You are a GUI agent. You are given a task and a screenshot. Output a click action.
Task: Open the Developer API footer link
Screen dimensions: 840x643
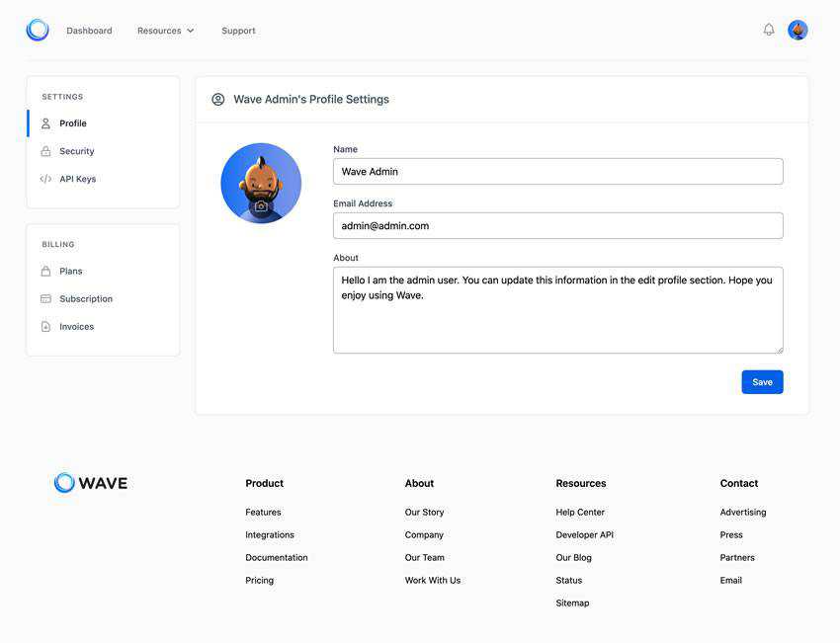(x=584, y=534)
